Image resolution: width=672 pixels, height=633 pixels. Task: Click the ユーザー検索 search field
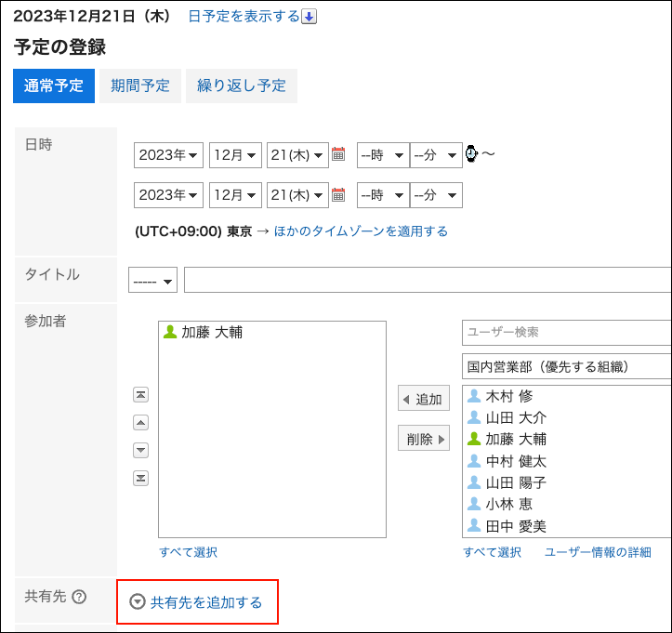click(567, 332)
